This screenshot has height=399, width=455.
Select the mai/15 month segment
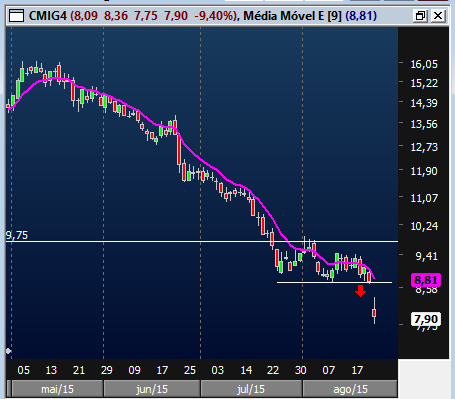pyautogui.click(x=57, y=389)
